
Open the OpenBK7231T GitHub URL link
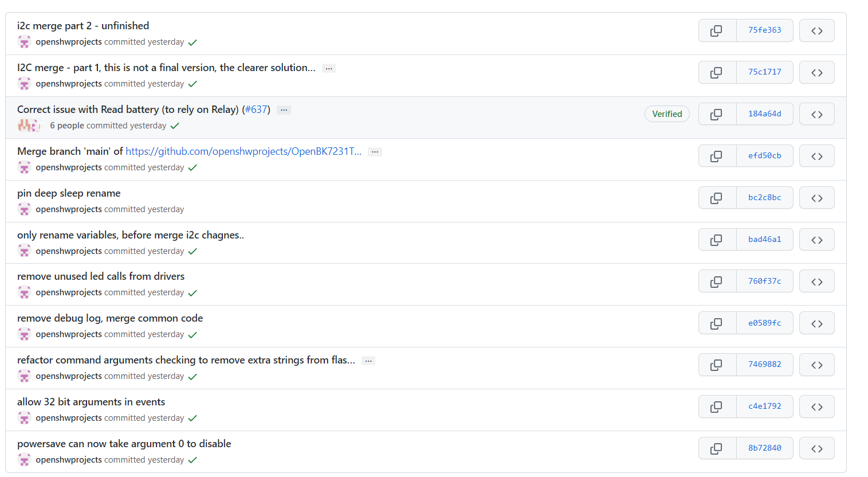tap(243, 151)
